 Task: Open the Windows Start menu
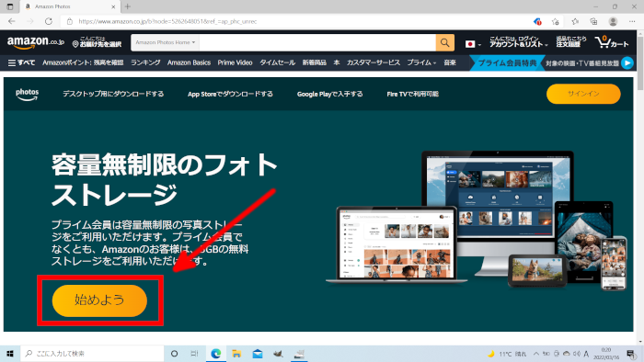tap(10, 354)
